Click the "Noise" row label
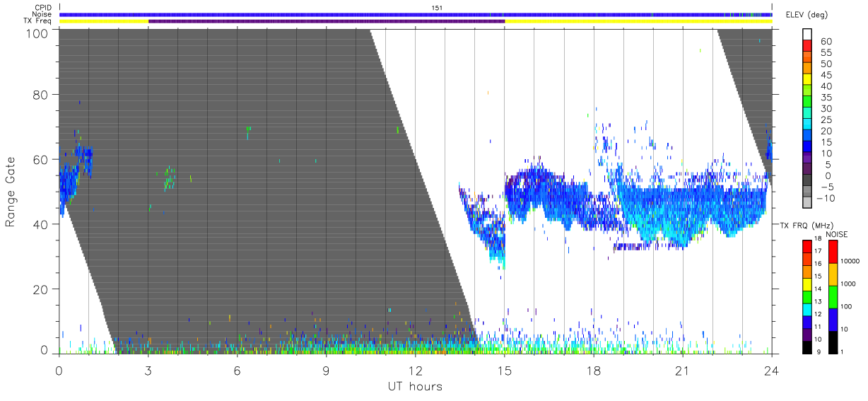This screenshot has width=868, height=401. coord(41,14)
